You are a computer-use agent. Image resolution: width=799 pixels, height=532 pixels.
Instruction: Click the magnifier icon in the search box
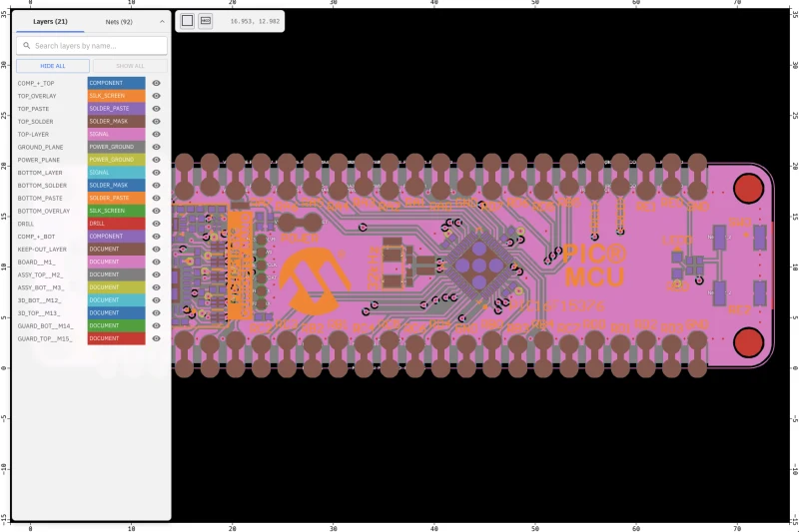coord(27,45)
